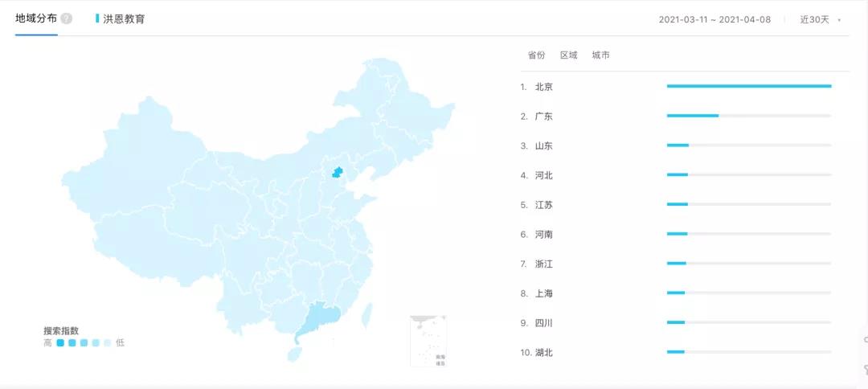This screenshot has width=868, height=389.
Task: Click the 山东 bar in the ranking
Action: 678,145
